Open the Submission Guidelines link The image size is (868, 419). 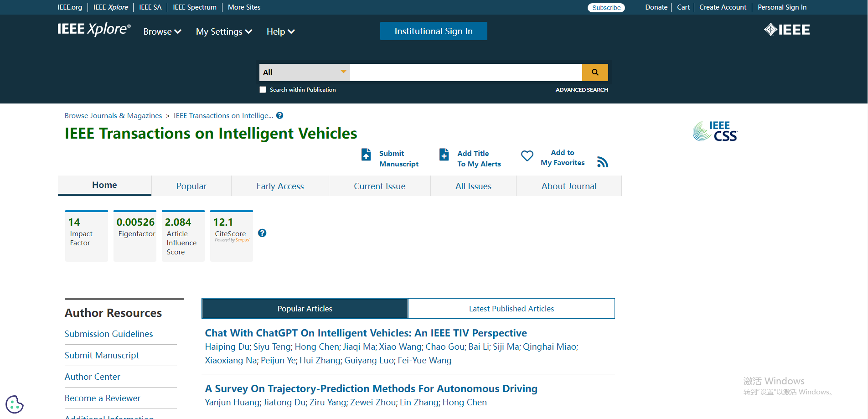click(x=108, y=334)
